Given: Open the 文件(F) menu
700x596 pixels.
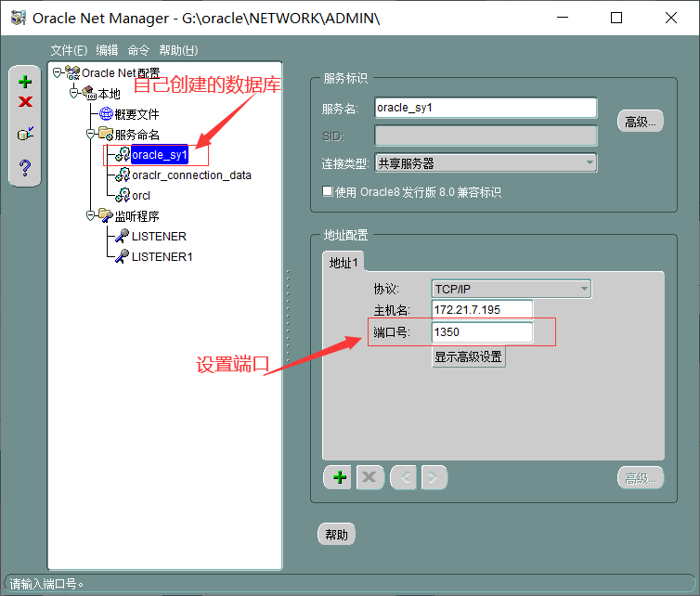Looking at the screenshot, I should pyautogui.click(x=69, y=50).
